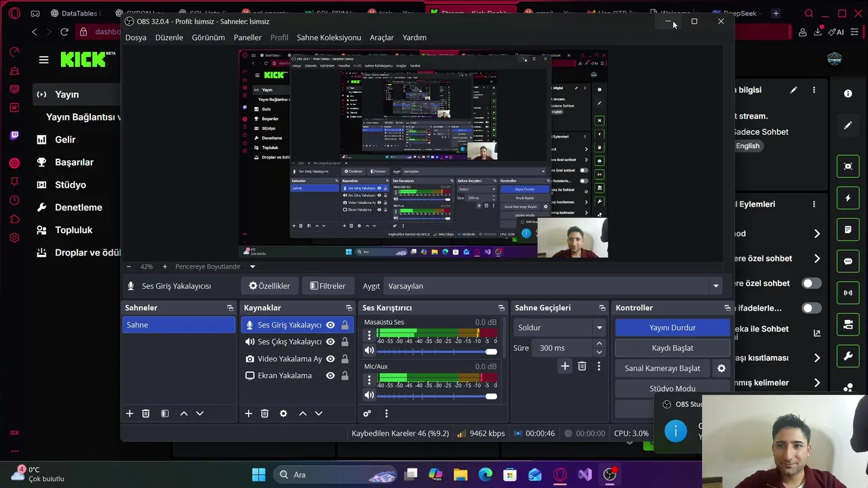
Task: Open Düzenle menu in OBS
Action: [169, 37]
